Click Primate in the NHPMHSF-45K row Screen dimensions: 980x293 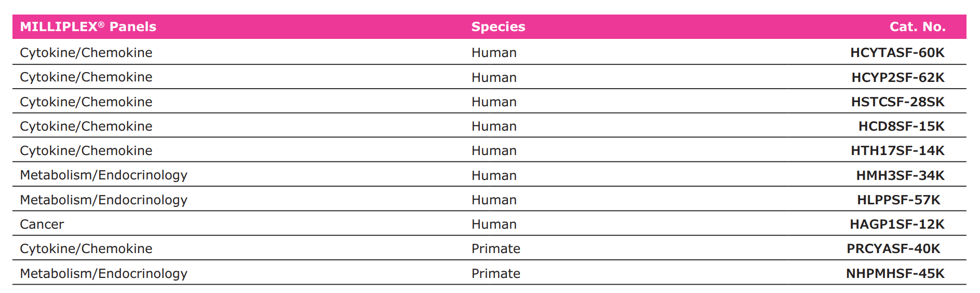[495, 274]
